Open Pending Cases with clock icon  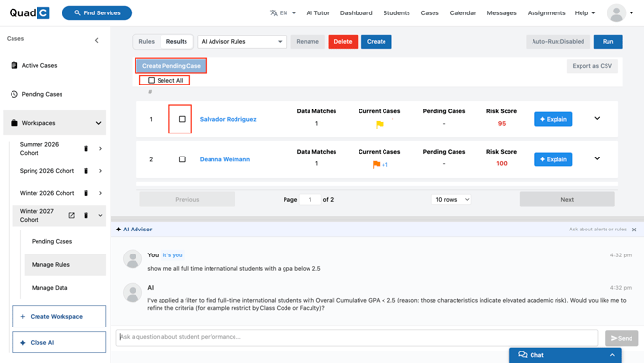point(37,94)
